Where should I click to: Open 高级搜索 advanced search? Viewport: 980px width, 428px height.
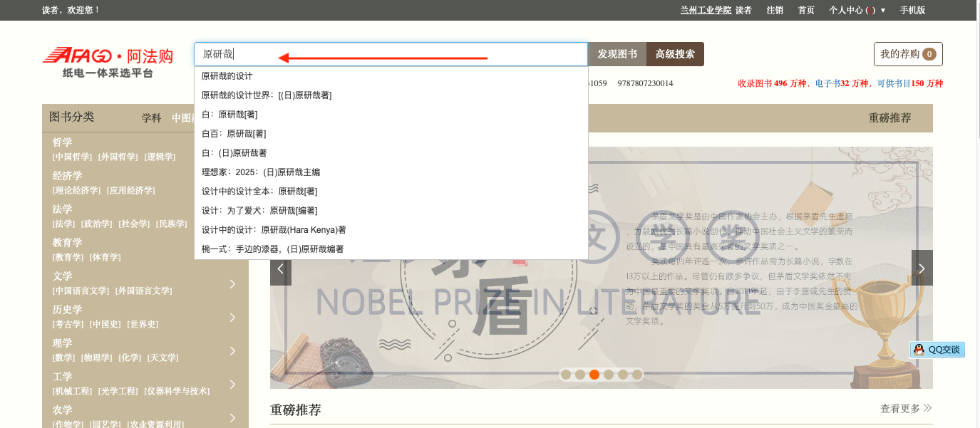tap(675, 54)
